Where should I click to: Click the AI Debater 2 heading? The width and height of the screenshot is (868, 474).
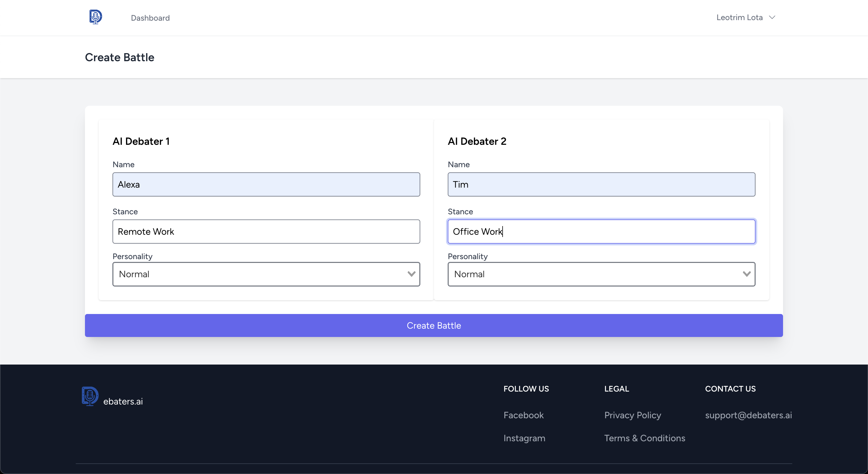(477, 141)
